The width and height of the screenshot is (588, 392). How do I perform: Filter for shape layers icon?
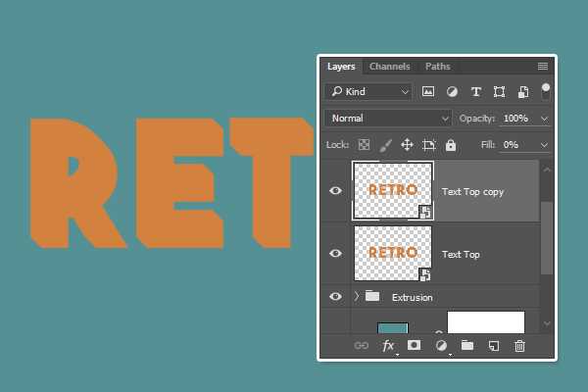[500, 91]
